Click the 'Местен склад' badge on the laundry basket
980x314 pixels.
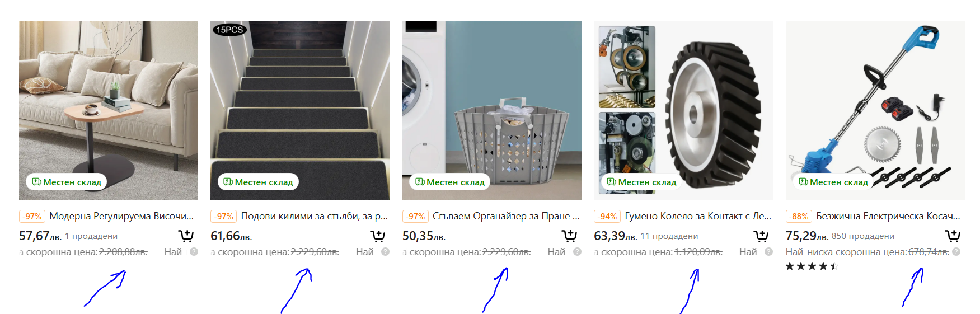(450, 182)
